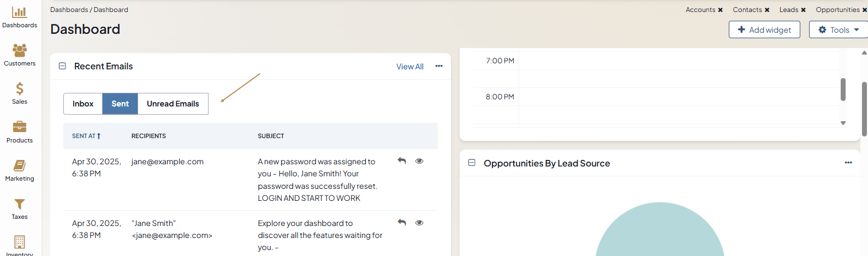Open the Sales dollar icon
Screen dimensions: 868x256
click(x=20, y=88)
